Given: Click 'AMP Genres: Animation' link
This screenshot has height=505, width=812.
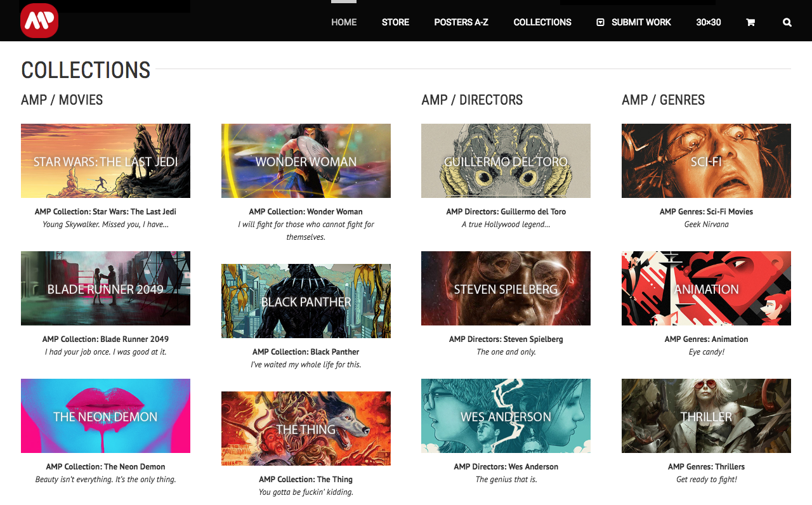Looking at the screenshot, I should (x=706, y=339).
